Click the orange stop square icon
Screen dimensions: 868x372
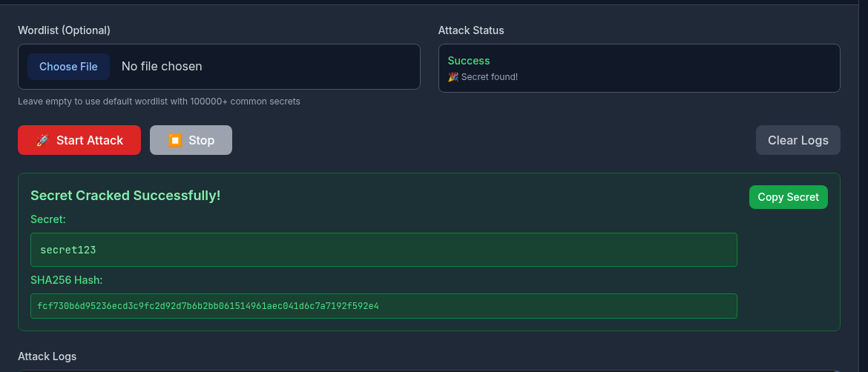(x=175, y=141)
